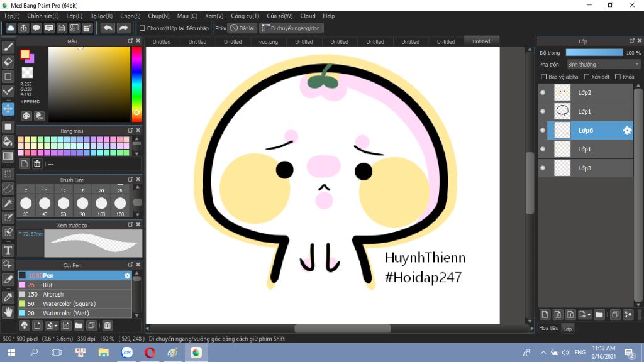The height and width of the screenshot is (362, 644).
Task: Select the Brush tool in left toolbar
Action: [8, 47]
